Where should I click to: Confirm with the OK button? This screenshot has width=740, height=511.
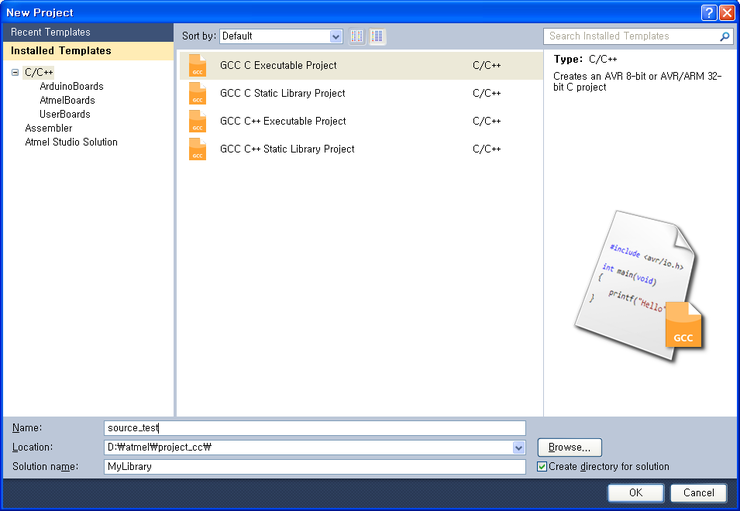(x=636, y=493)
